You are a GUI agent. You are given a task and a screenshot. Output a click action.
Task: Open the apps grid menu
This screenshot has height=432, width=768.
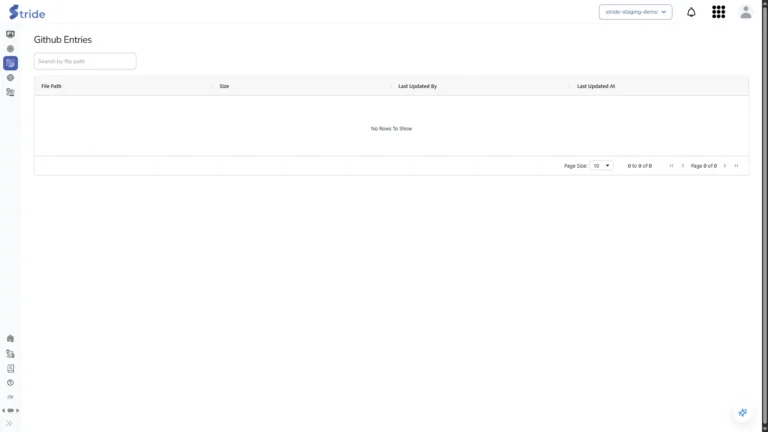click(x=719, y=12)
